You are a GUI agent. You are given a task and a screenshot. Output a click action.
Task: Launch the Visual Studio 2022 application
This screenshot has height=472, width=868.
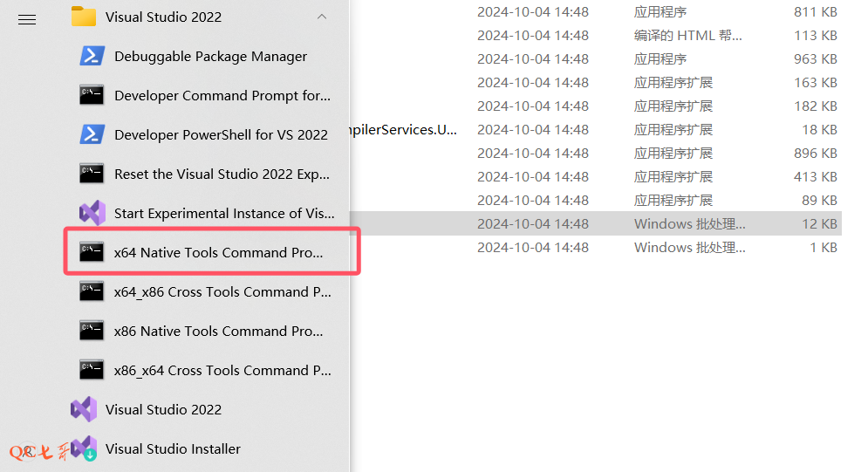pos(163,410)
